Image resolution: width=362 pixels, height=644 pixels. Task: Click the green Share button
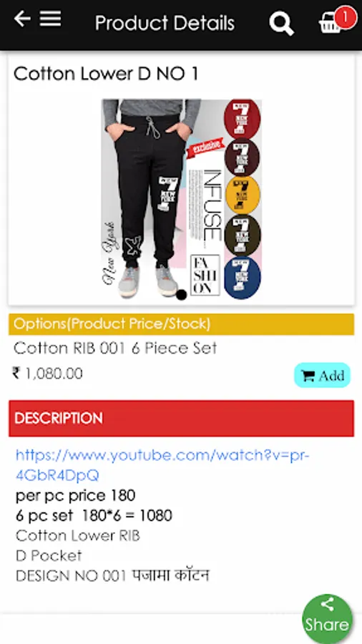coord(327,618)
